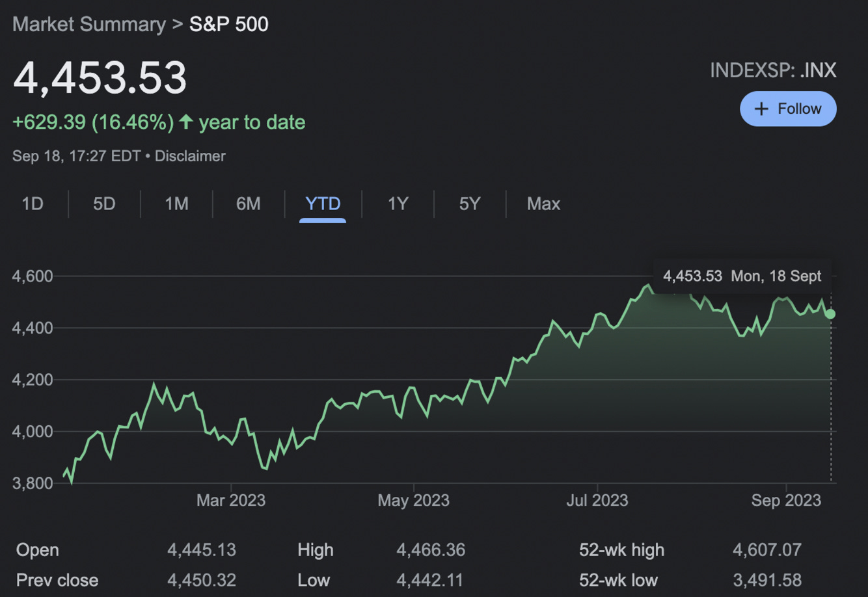Show the 5Y chart range
Image resolution: width=868 pixels, height=597 pixels.
click(x=469, y=204)
